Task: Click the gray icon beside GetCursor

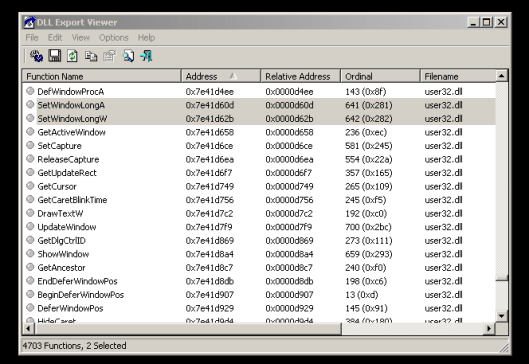Action: click(30, 186)
